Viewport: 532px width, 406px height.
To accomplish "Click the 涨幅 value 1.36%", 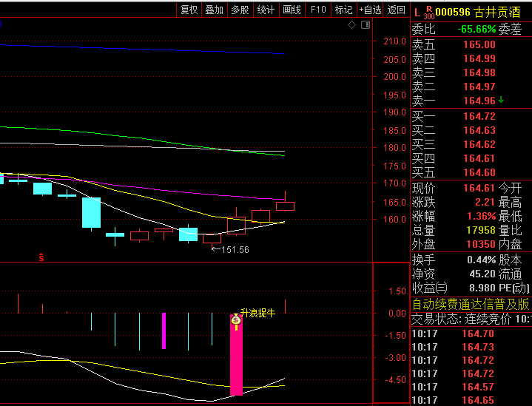I will click(x=482, y=216).
